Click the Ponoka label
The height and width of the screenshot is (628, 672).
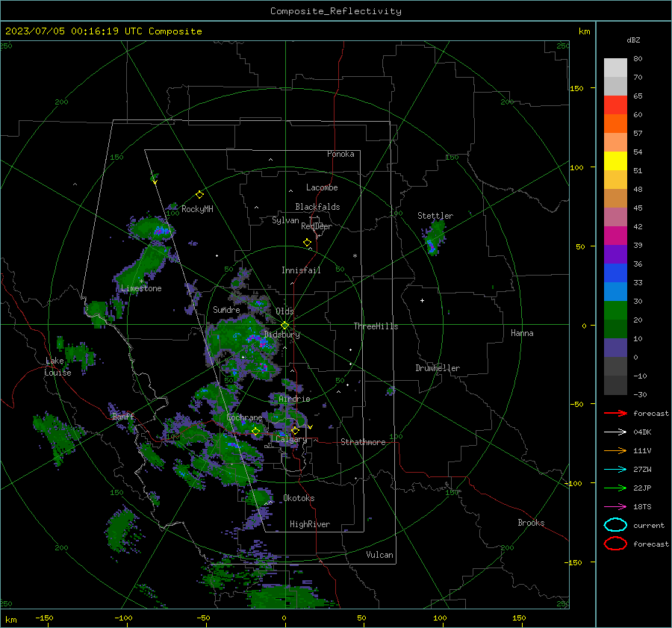(340, 154)
